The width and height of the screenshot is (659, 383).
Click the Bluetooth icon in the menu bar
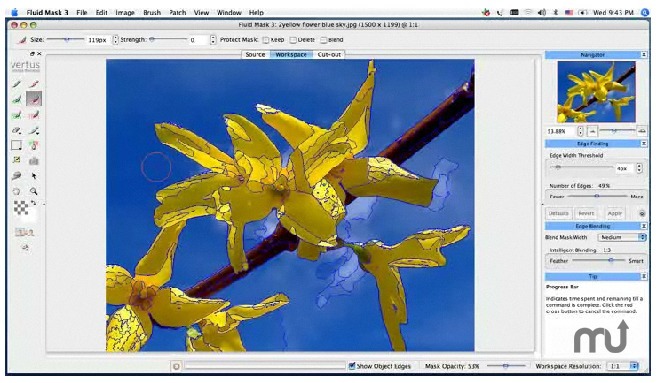555,13
